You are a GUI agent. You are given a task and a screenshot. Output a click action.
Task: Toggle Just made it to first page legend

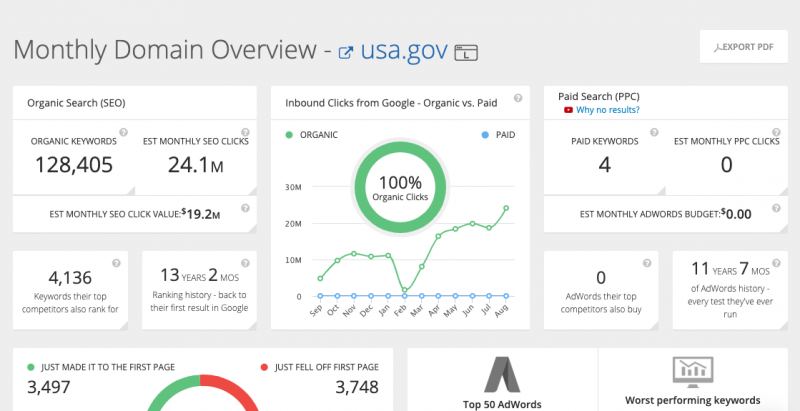click(101, 367)
